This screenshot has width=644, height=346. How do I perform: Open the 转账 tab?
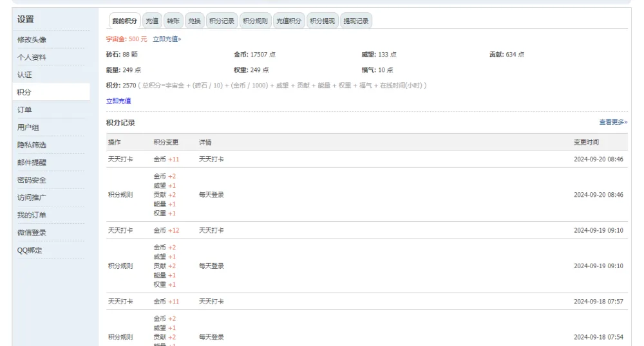[173, 21]
